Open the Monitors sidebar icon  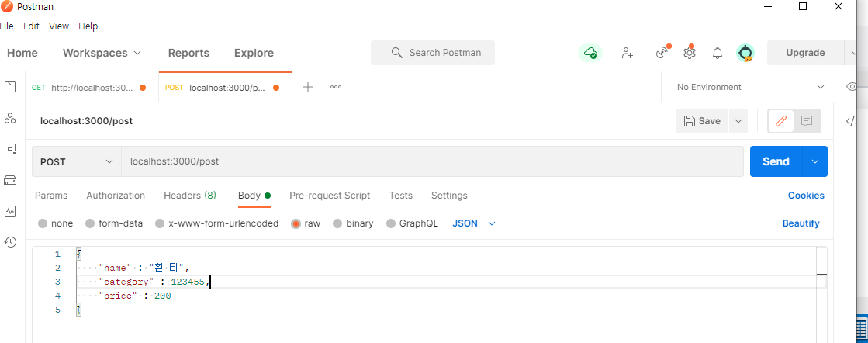click(x=10, y=211)
